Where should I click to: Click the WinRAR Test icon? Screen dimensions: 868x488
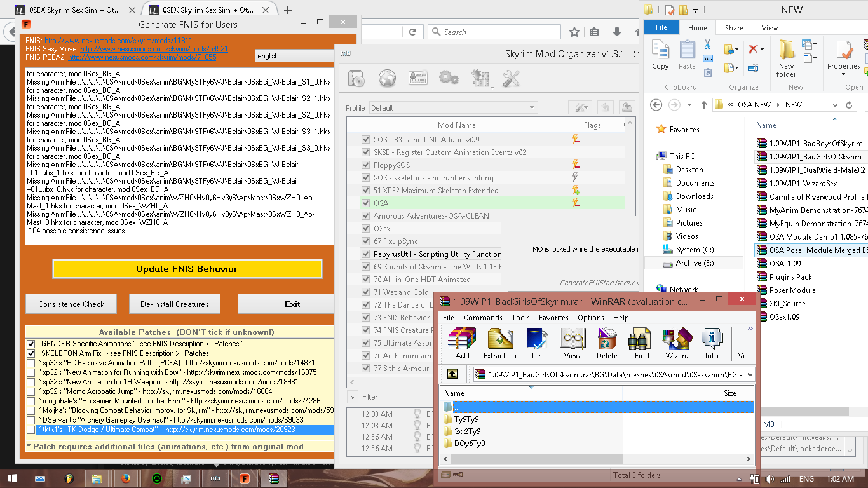pyautogui.click(x=538, y=344)
